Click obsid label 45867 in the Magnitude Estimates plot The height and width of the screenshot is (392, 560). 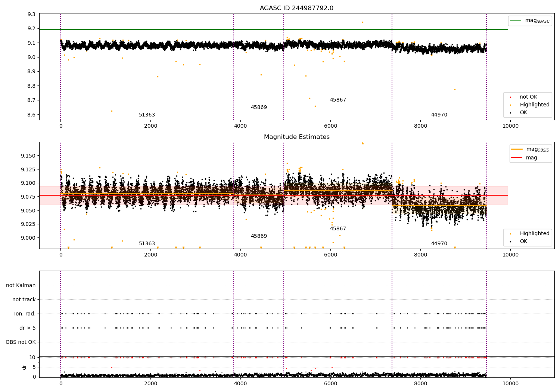pyautogui.click(x=338, y=229)
